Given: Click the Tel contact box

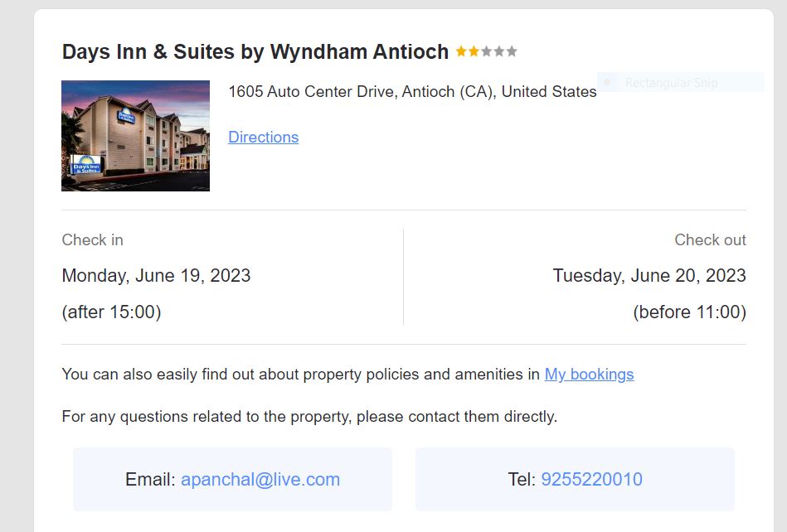Looking at the screenshot, I should click(575, 479).
